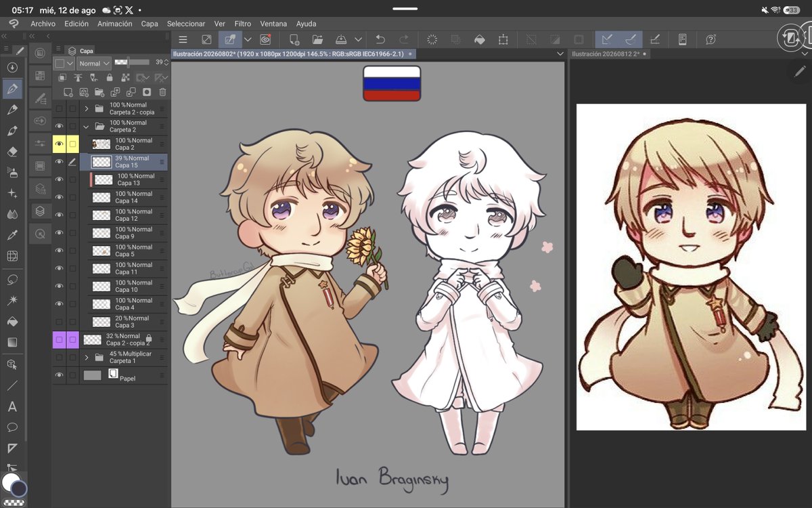
Task: Show layer Capa 3
Action: (x=59, y=322)
